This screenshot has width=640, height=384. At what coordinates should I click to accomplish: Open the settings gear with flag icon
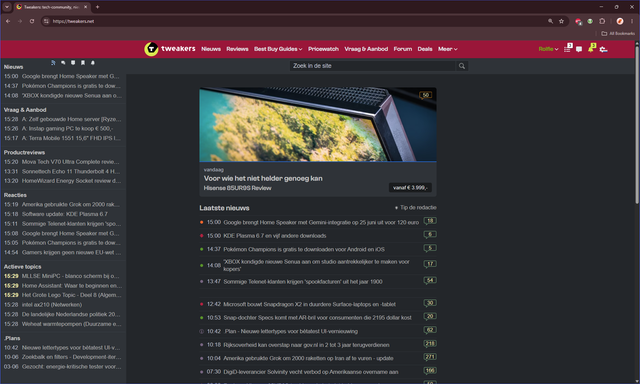pyautogui.click(x=603, y=49)
